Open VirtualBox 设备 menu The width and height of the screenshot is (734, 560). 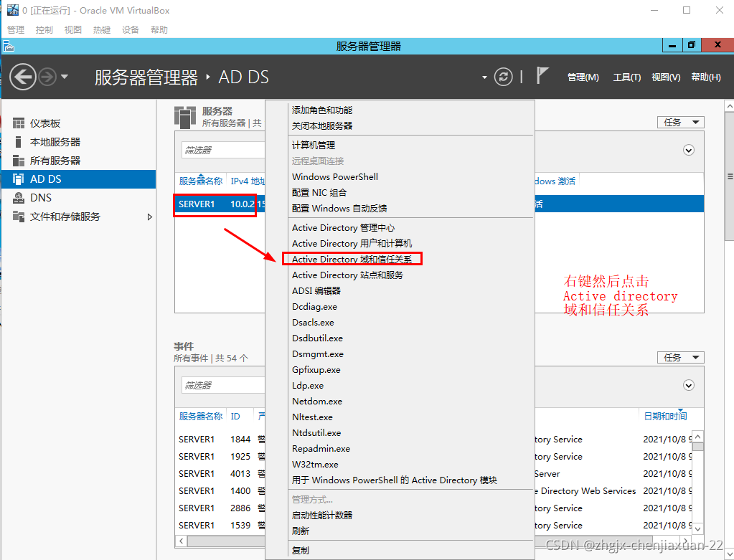pos(130,30)
